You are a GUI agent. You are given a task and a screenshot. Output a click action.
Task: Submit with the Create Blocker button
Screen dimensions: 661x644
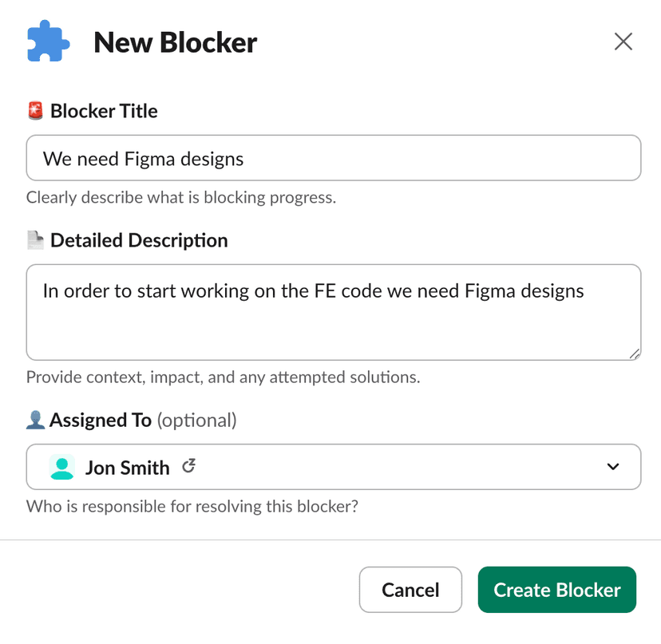[x=556, y=590]
